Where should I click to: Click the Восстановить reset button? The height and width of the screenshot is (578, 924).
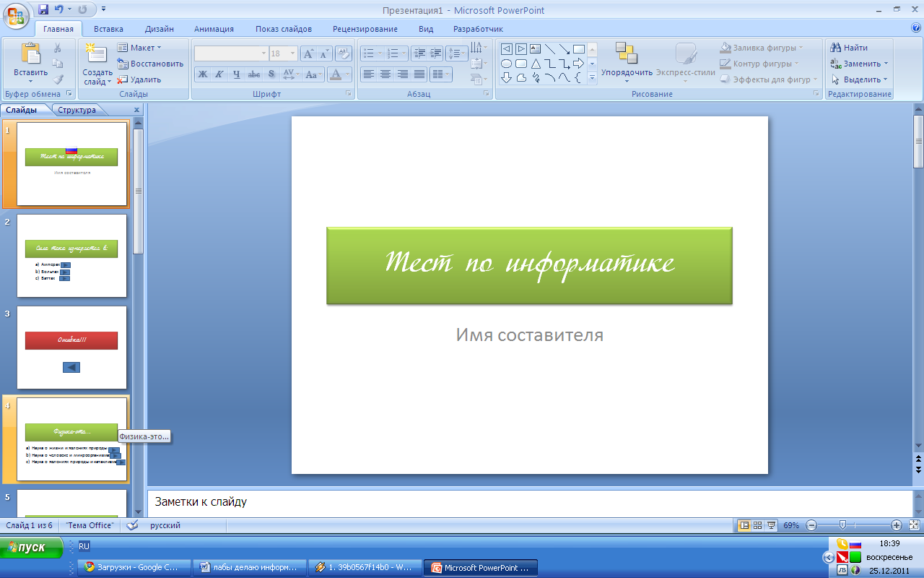tap(150, 64)
